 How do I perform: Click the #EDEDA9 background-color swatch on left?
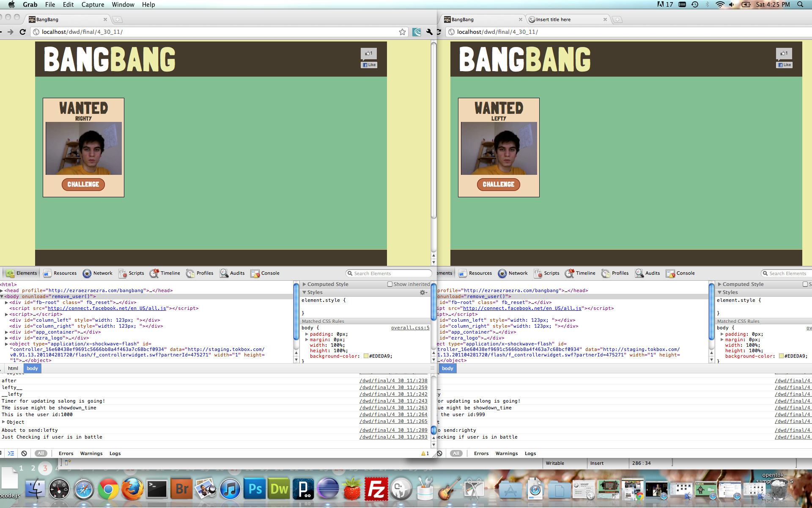pos(366,356)
